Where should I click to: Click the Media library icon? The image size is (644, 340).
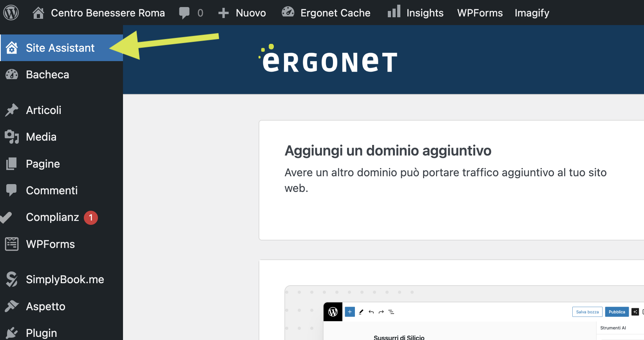pos(12,137)
